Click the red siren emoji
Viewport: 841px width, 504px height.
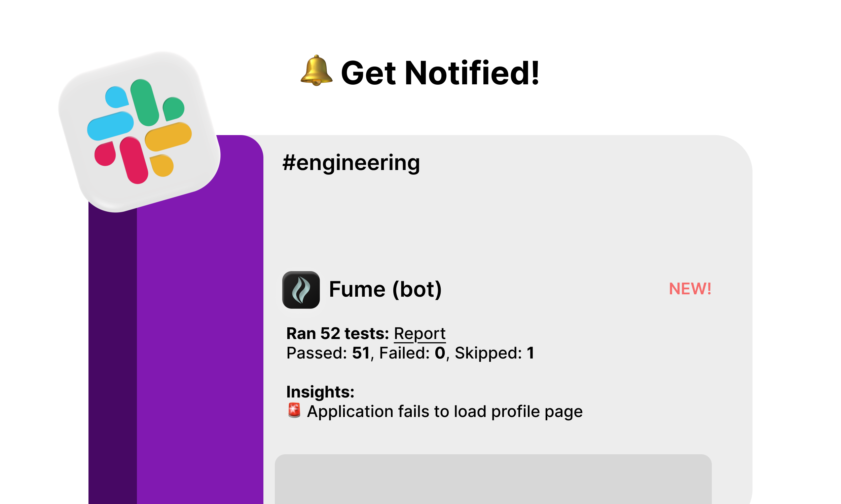294,410
